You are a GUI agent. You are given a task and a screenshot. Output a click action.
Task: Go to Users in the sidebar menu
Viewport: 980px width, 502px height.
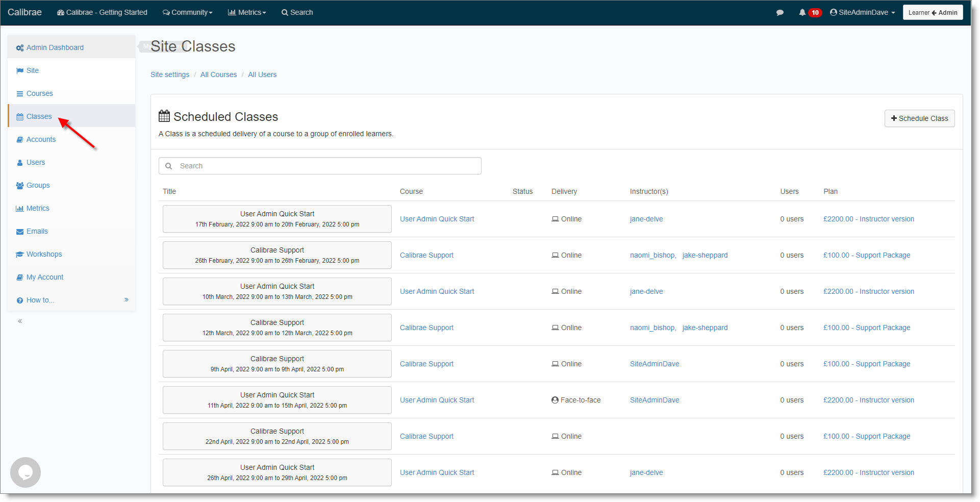pyautogui.click(x=36, y=163)
